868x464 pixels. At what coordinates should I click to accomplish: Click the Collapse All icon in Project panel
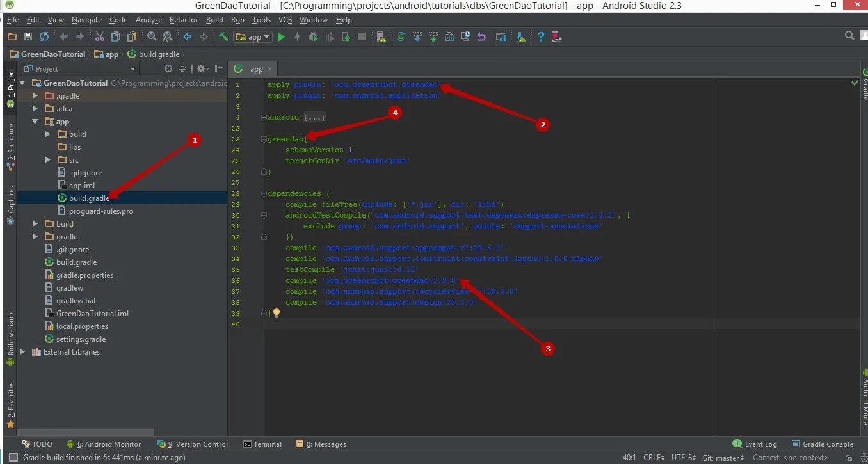(182, 68)
